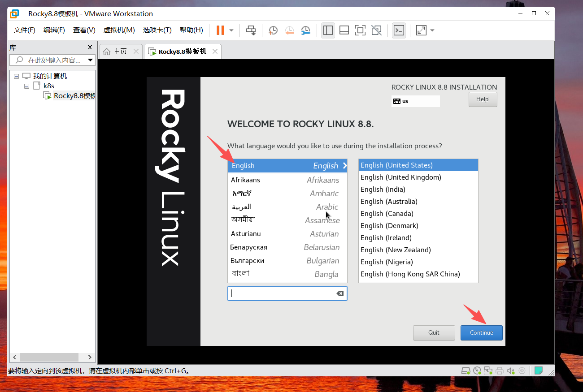The image size is (583, 392).
Task: Collapse the 我的计算机 tree node
Action: [17, 76]
